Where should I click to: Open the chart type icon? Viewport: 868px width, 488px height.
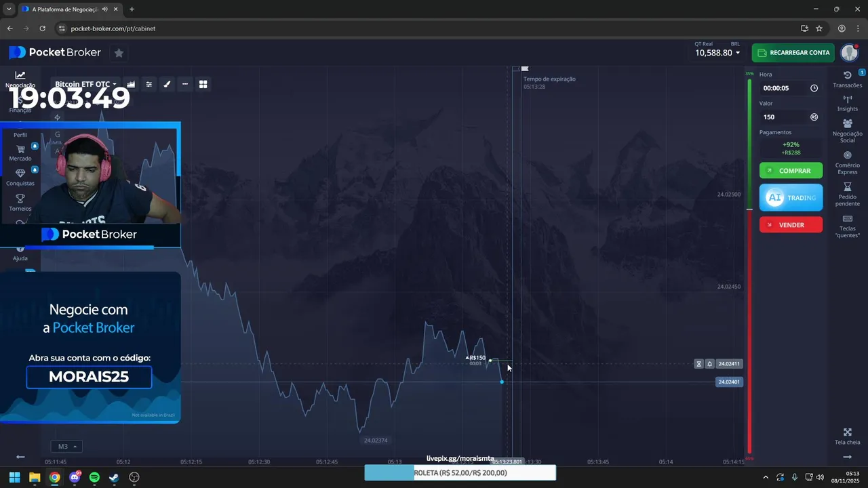[131, 84]
